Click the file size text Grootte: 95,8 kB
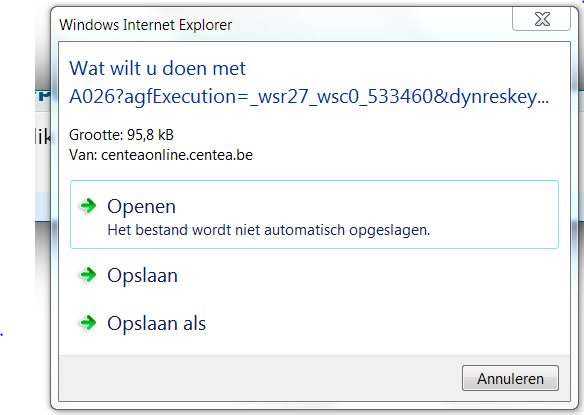The height and width of the screenshot is (415, 584). (x=121, y=135)
